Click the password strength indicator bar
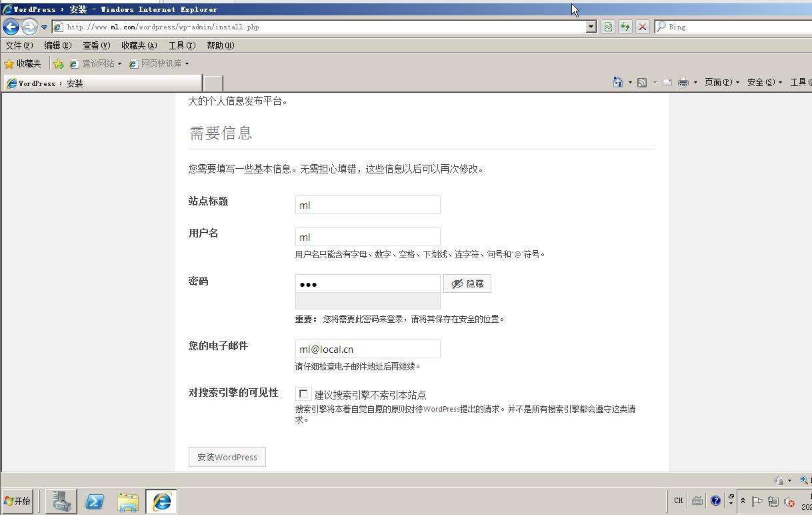Image resolution: width=812 pixels, height=515 pixels. coord(368,301)
